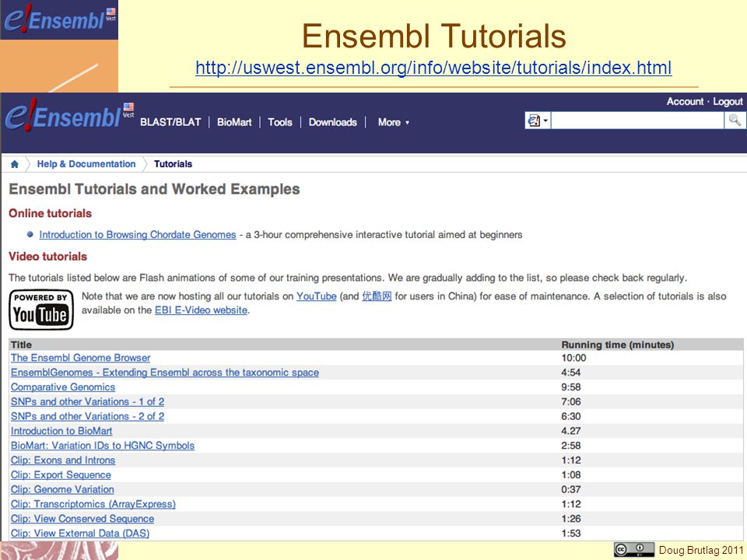Open Clip: Genome Variation
The width and height of the screenshot is (747, 560).
pos(62,489)
